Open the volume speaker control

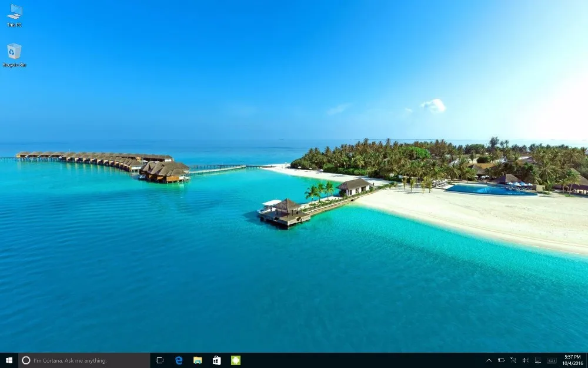525,360
